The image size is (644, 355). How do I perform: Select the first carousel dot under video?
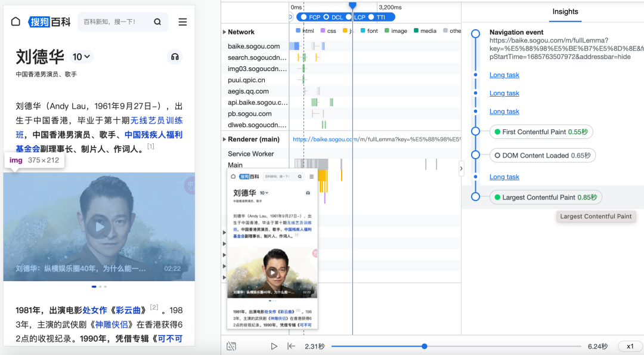(x=94, y=287)
